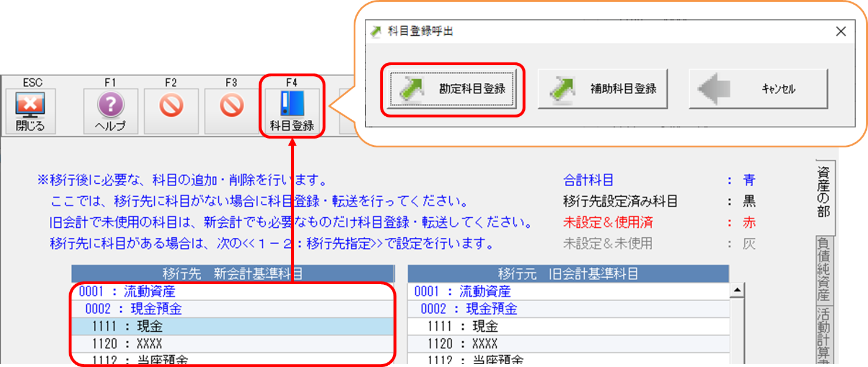Click the gray arrow on キャンセル
The width and height of the screenshot is (868, 367).
pos(714,89)
